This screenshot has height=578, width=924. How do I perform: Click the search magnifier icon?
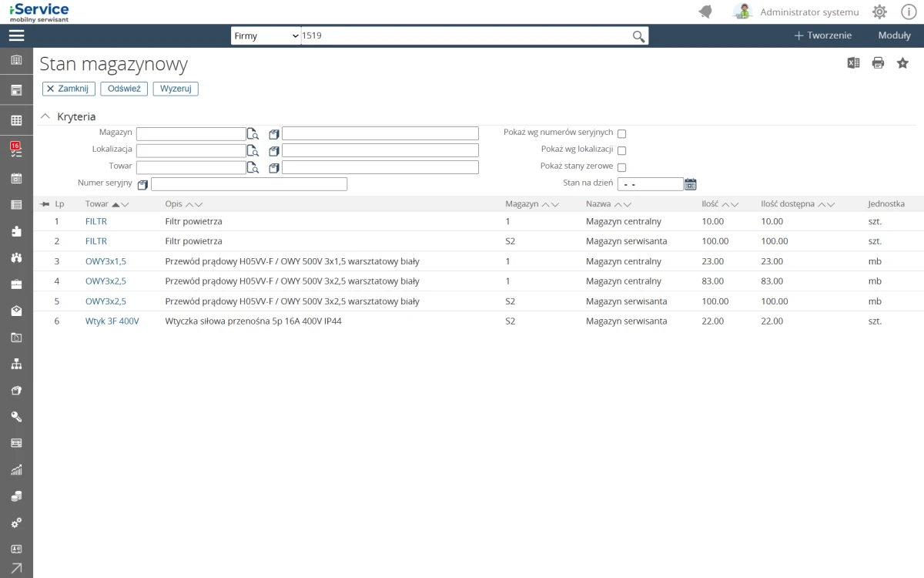pyautogui.click(x=638, y=36)
